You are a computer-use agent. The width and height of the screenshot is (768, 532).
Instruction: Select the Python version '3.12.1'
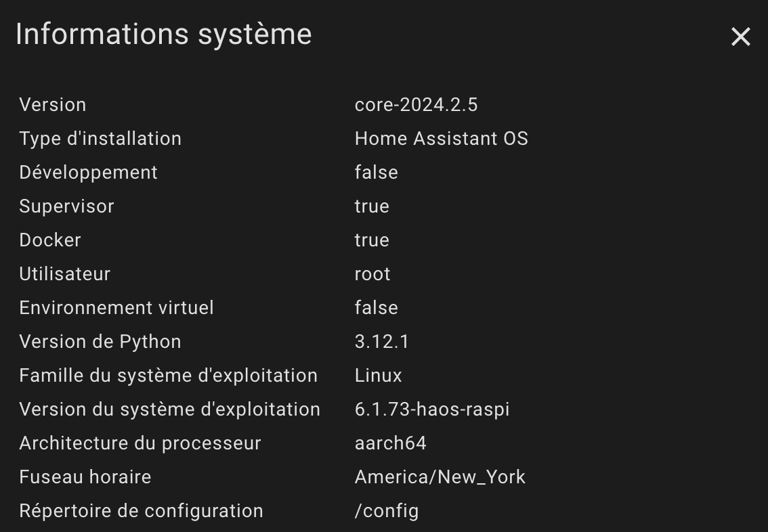coord(381,342)
